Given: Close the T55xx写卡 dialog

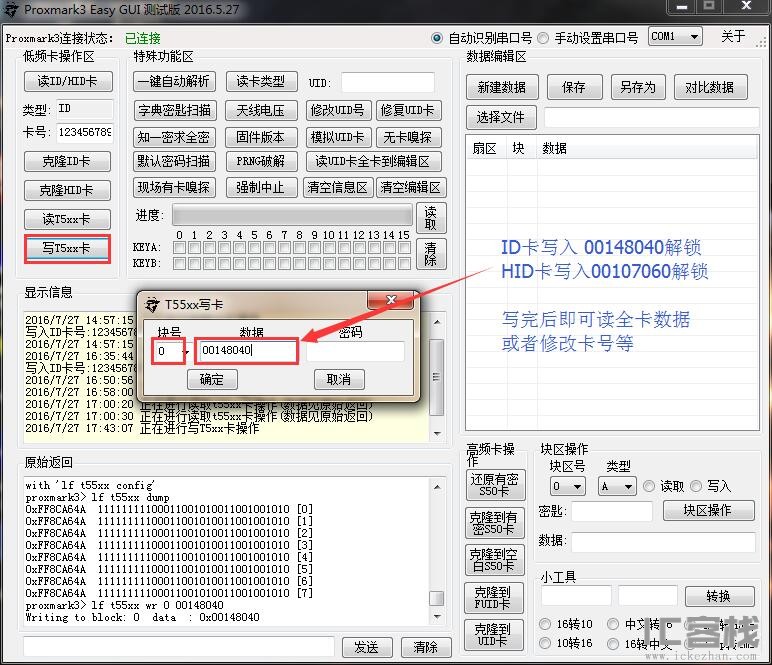Looking at the screenshot, I should coord(391,300).
